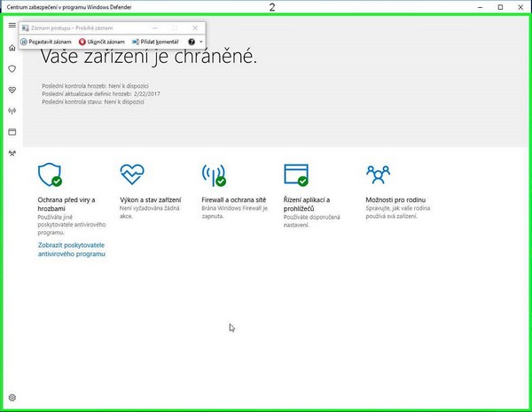532x412 pixels.
Task: Click text Není vyžadována žádná akce.
Action: [150, 212]
